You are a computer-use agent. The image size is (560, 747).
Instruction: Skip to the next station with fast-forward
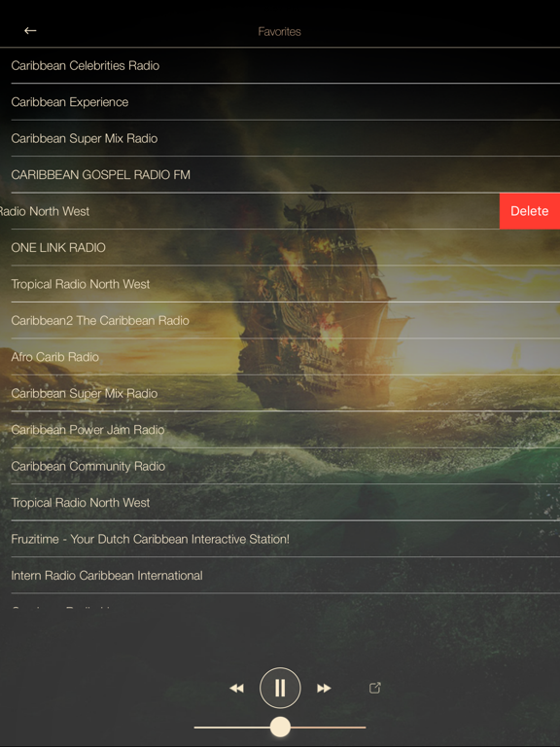324,688
